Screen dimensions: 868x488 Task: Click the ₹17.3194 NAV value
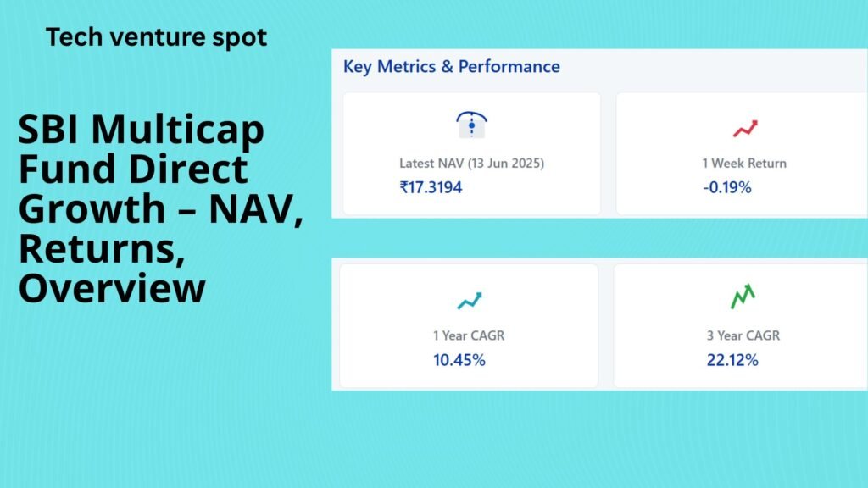[x=431, y=187]
